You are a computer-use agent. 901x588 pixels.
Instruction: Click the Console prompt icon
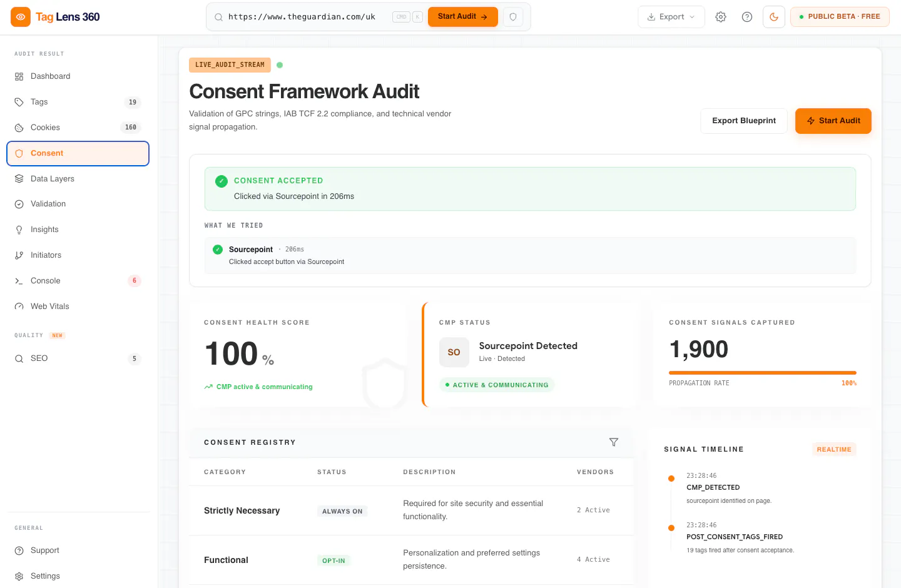(19, 281)
